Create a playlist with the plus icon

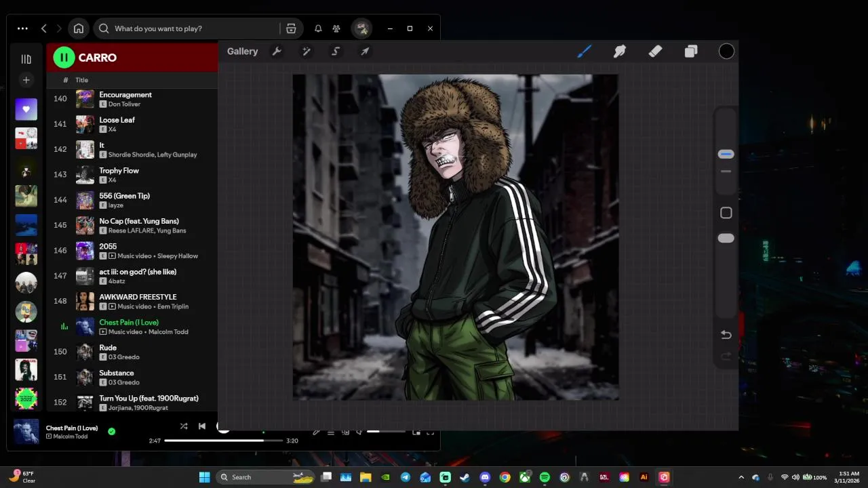pyautogui.click(x=26, y=80)
